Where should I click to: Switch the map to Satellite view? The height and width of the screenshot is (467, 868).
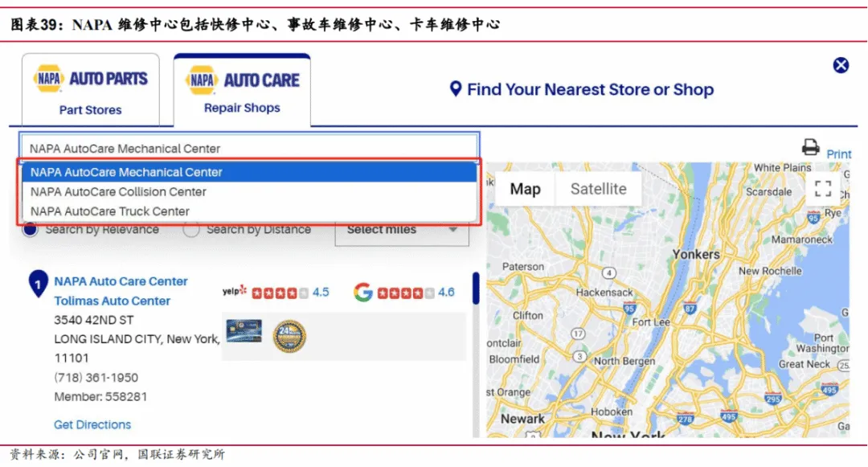(599, 189)
